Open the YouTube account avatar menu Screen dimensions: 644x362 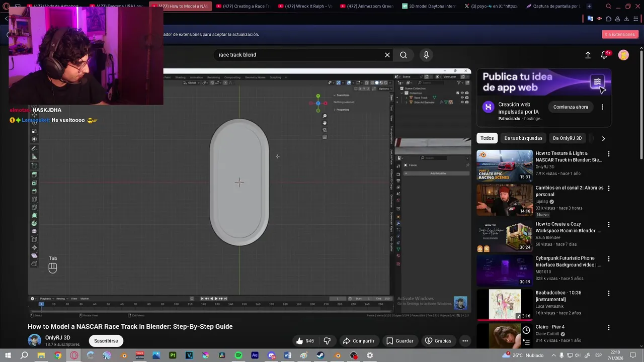click(x=623, y=55)
